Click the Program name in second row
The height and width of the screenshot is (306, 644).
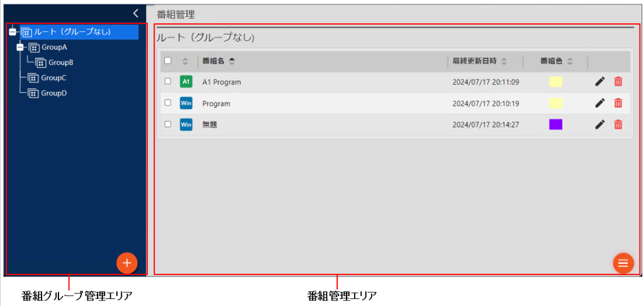(x=216, y=104)
